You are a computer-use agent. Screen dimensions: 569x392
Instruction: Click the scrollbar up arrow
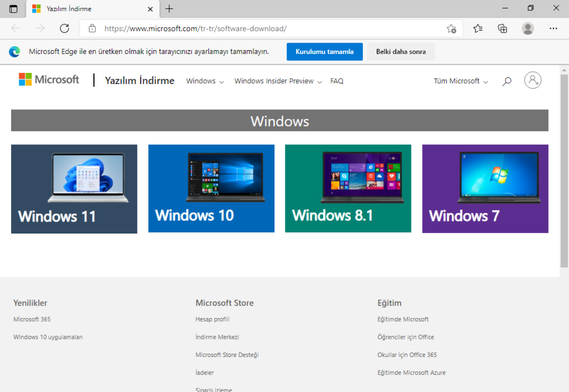564,70
